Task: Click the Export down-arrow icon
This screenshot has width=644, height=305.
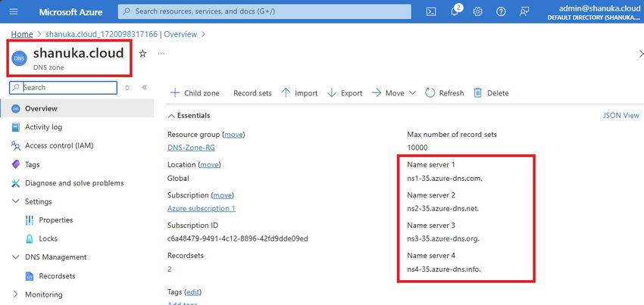Action: [x=332, y=93]
